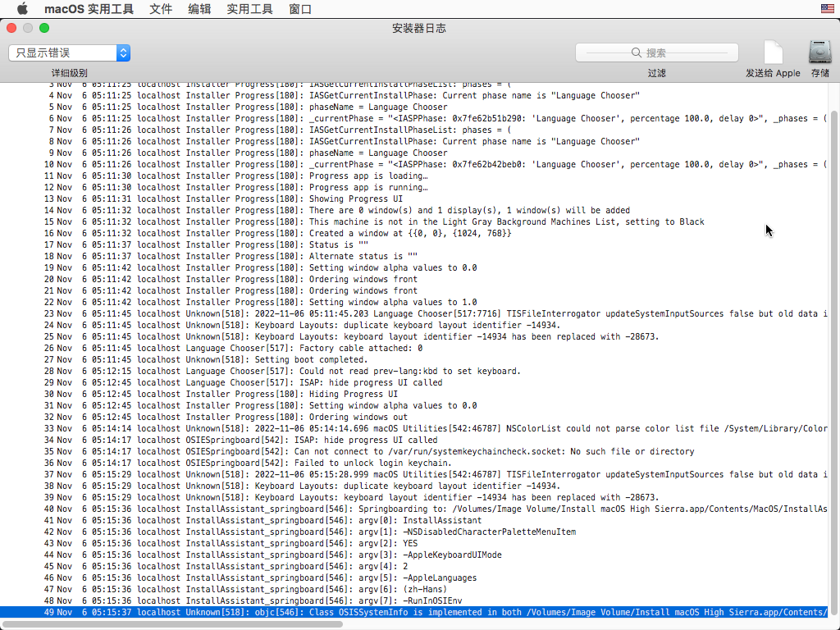Select log line 45 argv[4]: 2
Screen dimensions: 840x630
(413, 566)
